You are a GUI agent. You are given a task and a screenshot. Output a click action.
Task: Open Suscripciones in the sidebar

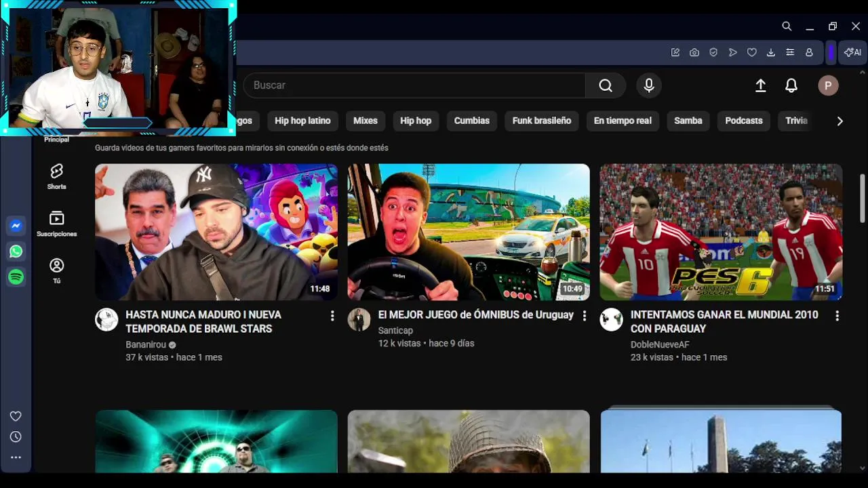coord(56,224)
